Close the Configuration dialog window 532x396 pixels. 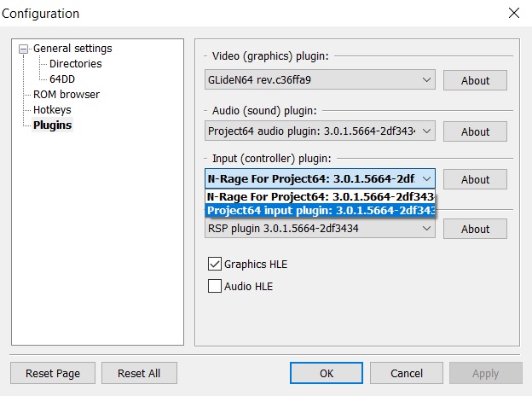[x=513, y=13]
